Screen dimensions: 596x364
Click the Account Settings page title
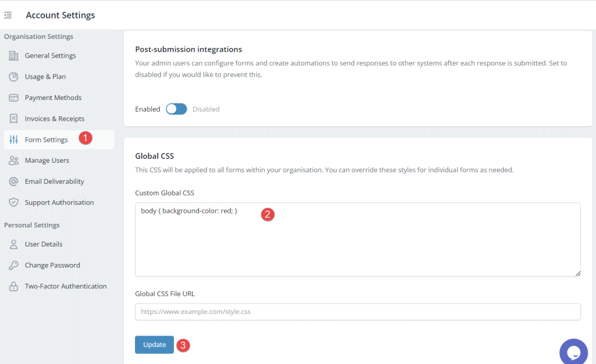[x=60, y=15]
